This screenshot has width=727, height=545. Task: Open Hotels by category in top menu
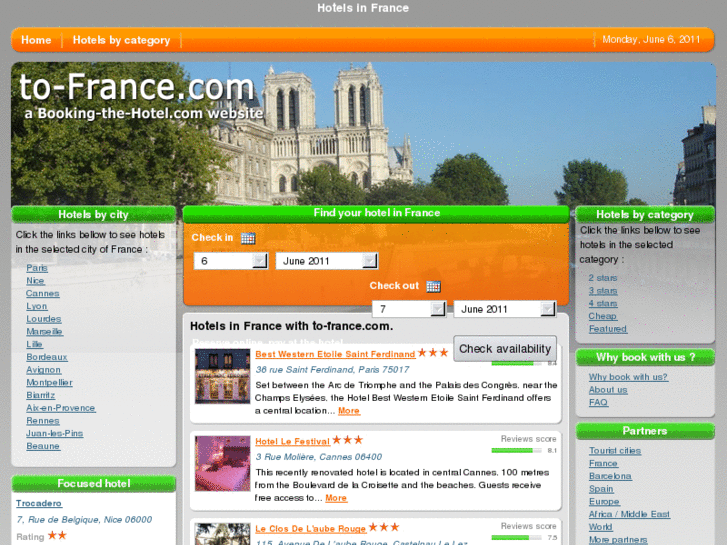121,40
